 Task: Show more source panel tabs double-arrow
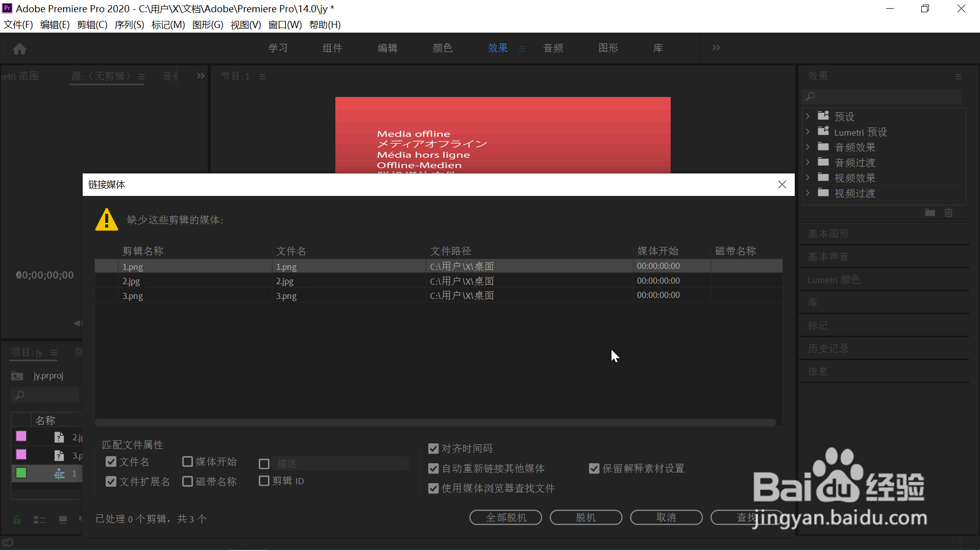[x=201, y=76]
